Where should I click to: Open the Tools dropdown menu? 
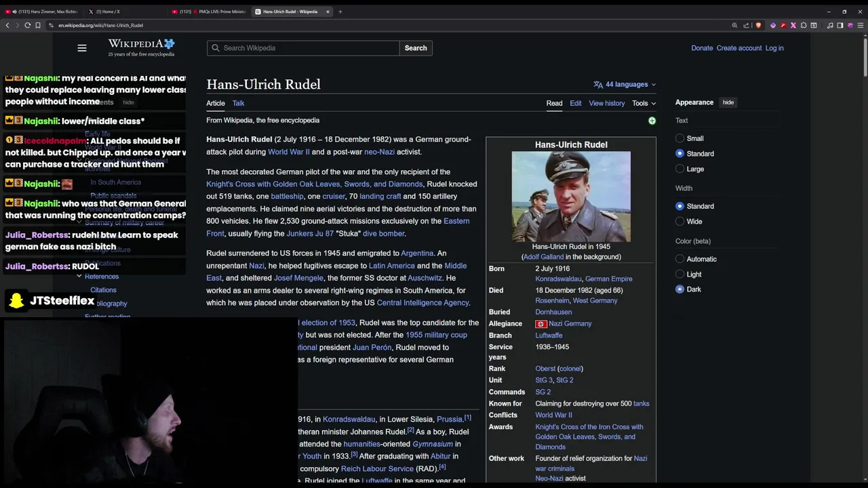pos(644,104)
